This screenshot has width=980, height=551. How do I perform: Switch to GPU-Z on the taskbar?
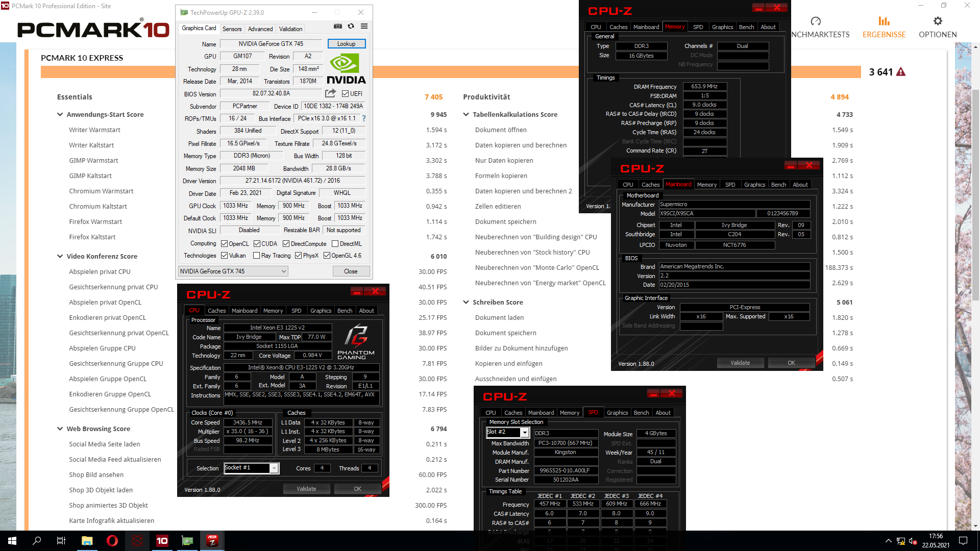pos(187,541)
